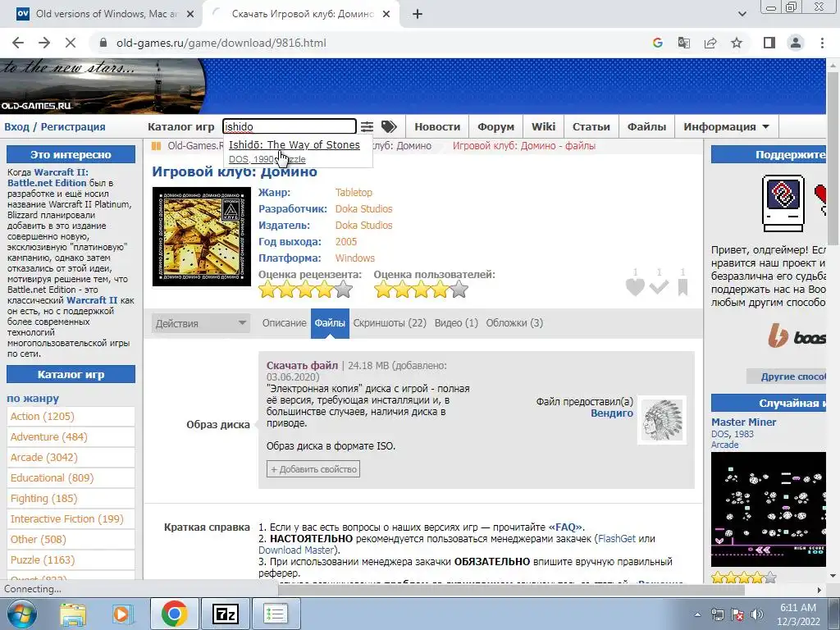This screenshot has height=630, width=840.
Task: Translate this page icon
Action: pyautogui.click(x=684, y=43)
